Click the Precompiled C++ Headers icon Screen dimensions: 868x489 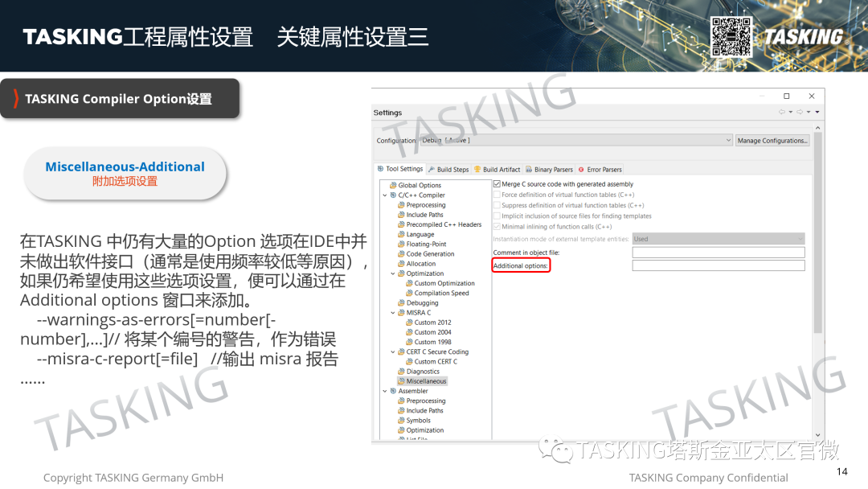[x=401, y=225]
